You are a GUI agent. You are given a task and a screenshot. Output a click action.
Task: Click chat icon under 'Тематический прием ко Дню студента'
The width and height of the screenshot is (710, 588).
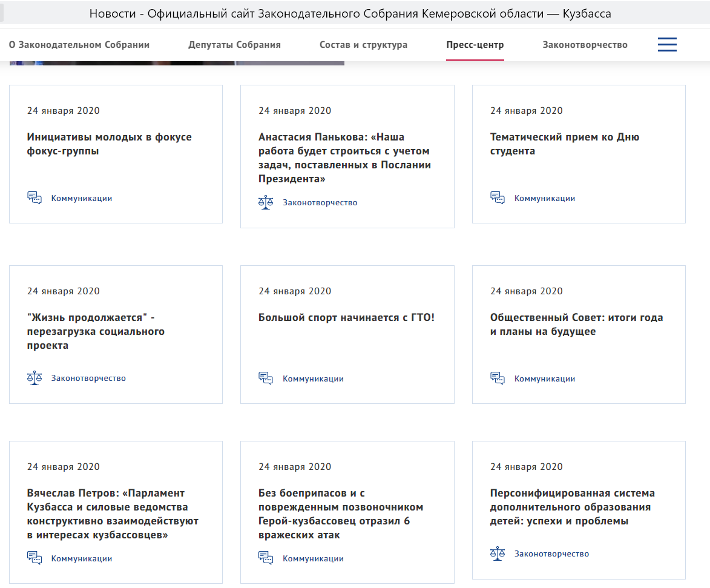click(497, 198)
